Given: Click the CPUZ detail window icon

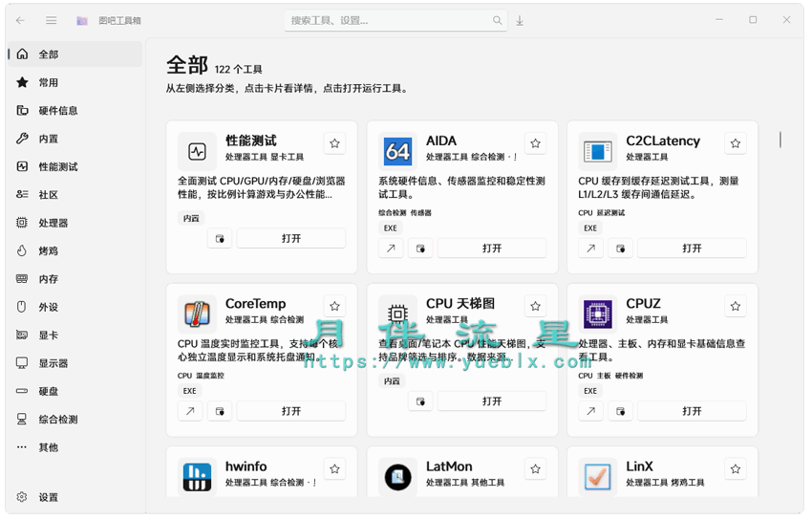Looking at the screenshot, I should 620,411.
